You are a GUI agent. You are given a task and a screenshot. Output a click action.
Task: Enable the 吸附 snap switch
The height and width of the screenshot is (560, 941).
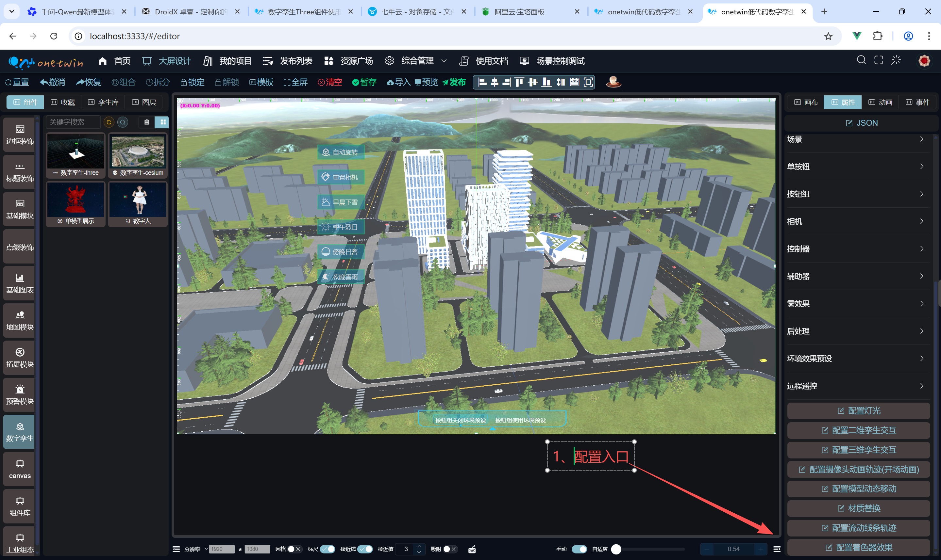pyautogui.click(x=450, y=550)
